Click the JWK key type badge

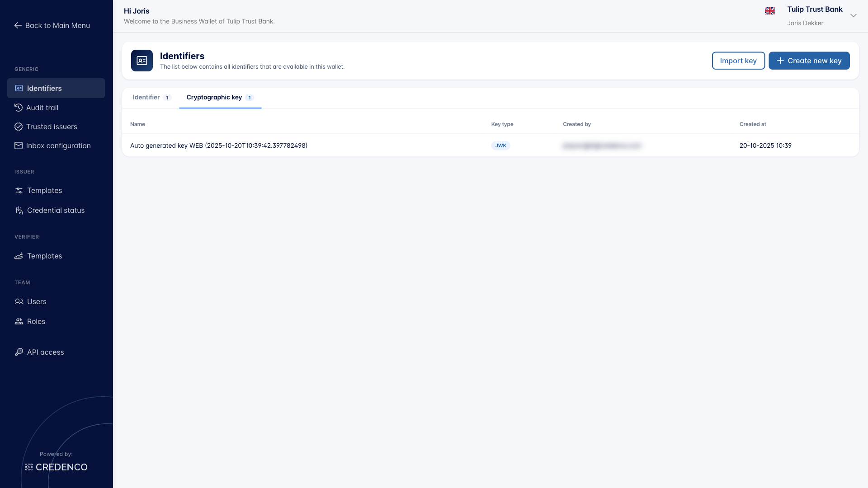tap(500, 145)
